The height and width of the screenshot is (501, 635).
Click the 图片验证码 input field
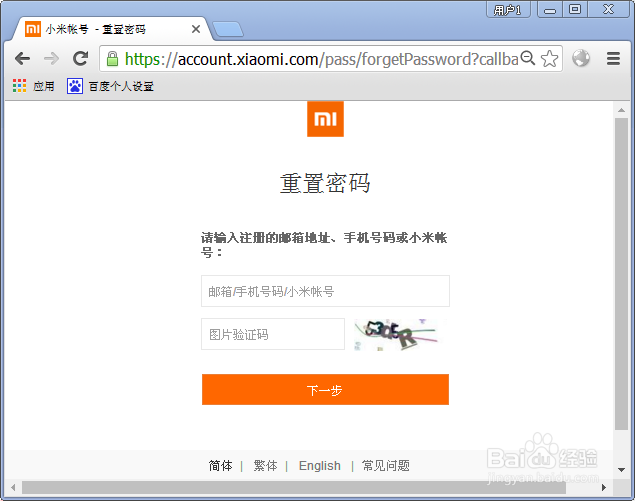pos(273,334)
